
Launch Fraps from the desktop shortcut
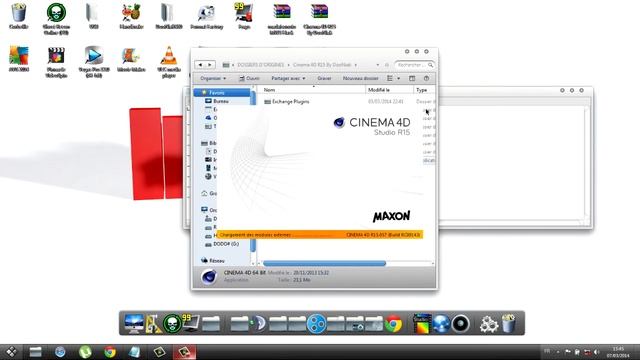pos(244,16)
